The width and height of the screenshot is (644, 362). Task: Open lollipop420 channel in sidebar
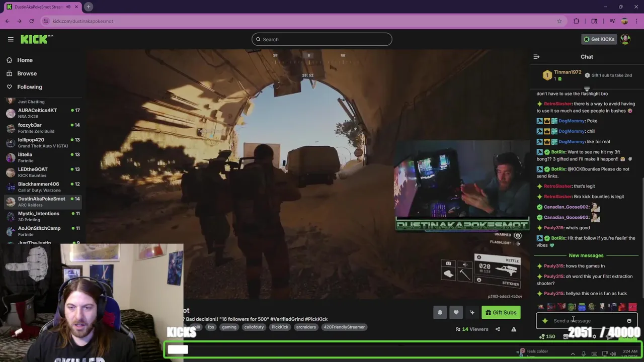click(42, 143)
